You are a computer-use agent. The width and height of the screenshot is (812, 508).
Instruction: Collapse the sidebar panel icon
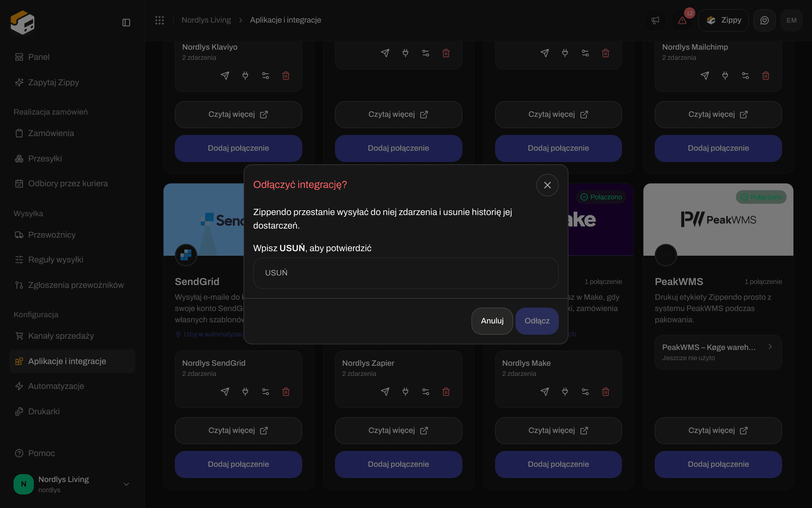126,23
